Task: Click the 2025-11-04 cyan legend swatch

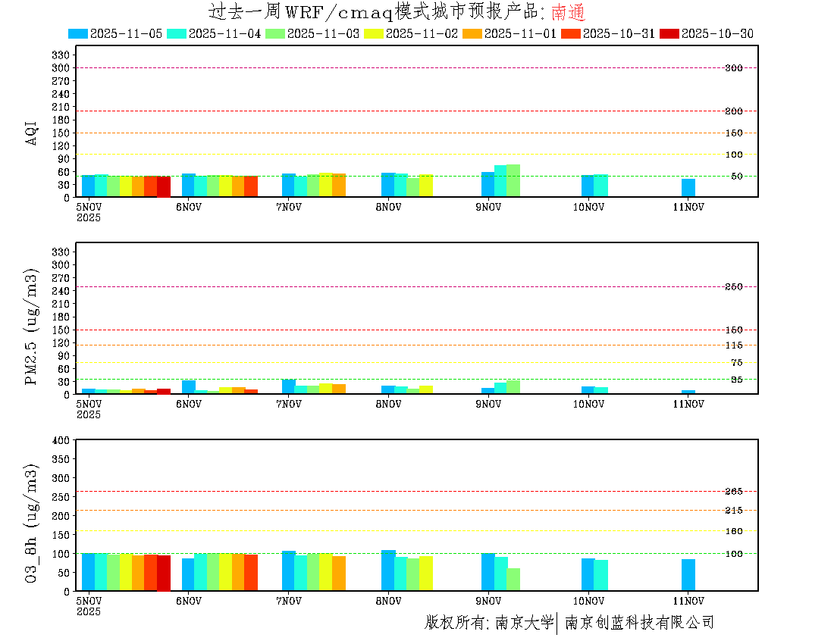Action: pyautogui.click(x=177, y=33)
